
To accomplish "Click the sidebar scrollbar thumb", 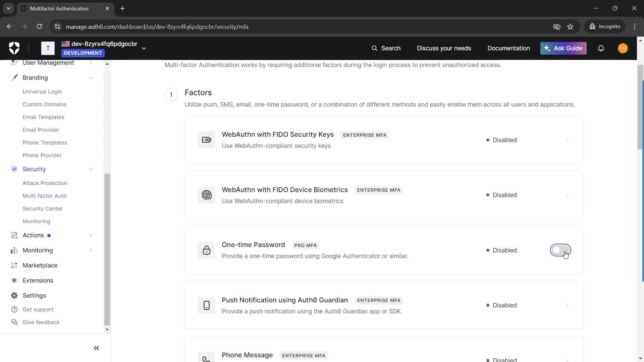I will pos(107,249).
